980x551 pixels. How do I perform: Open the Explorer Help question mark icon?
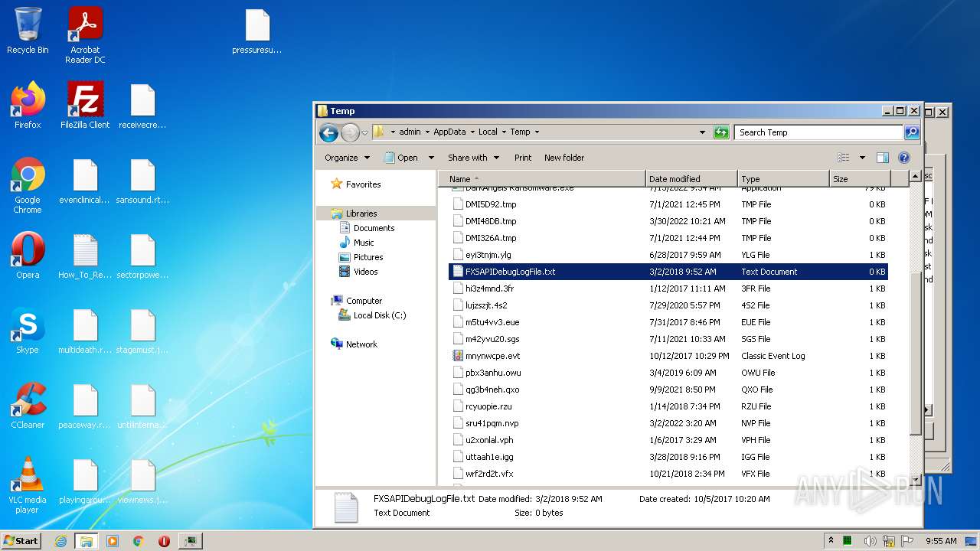coord(904,158)
